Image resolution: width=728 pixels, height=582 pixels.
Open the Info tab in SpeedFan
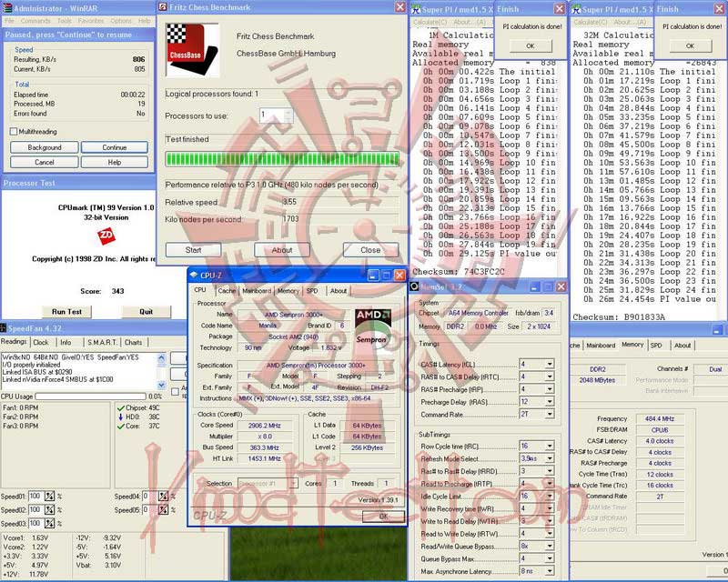tap(66, 342)
